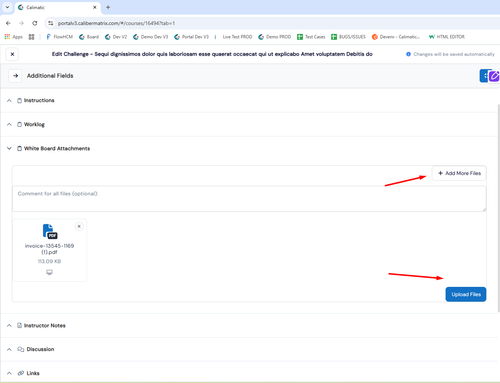
Task: Open the Demo PROD bookmark
Action: click(x=275, y=37)
